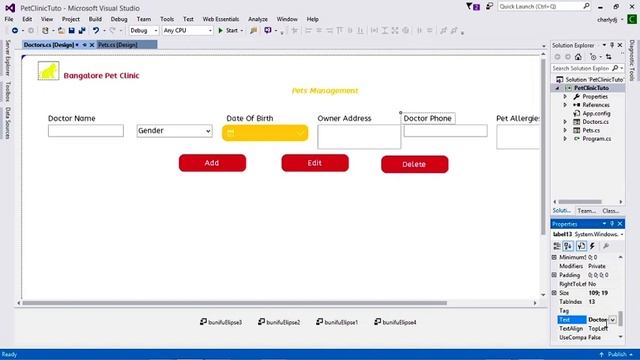Expand the References node
Screen dimensions: 640x360
pyautogui.click(x=565, y=105)
